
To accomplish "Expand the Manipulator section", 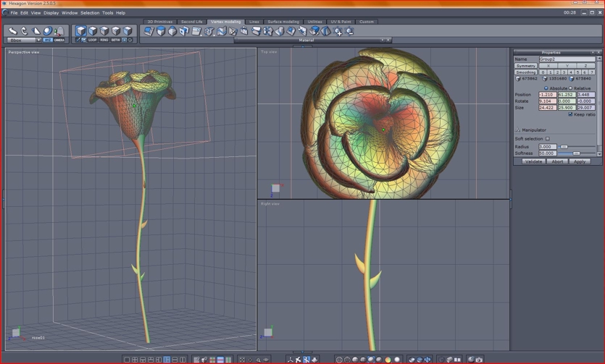I will 517,130.
